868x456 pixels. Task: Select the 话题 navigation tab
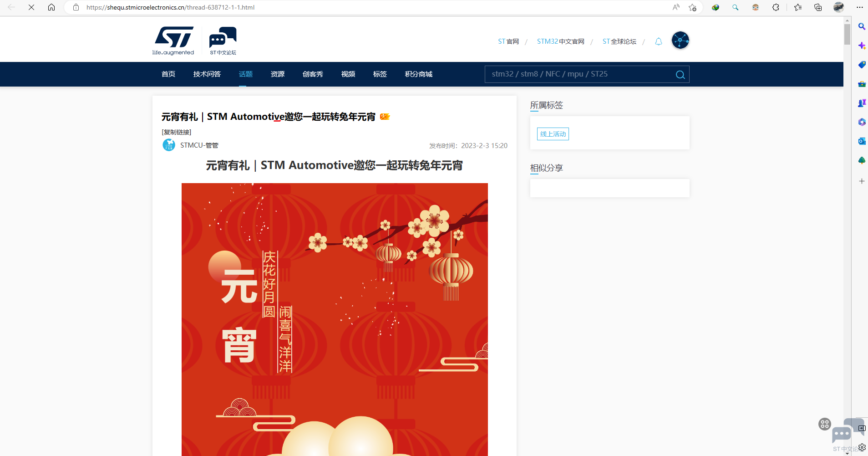click(246, 74)
